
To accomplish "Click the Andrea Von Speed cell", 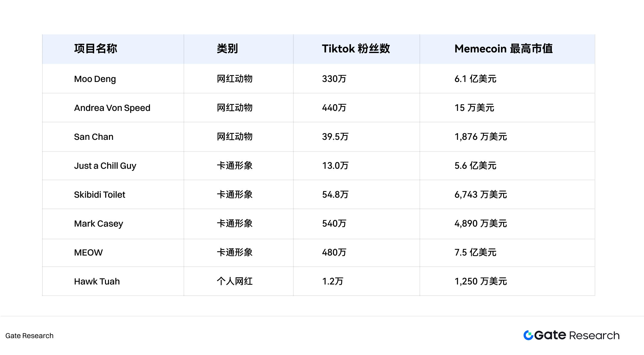I will tap(112, 108).
